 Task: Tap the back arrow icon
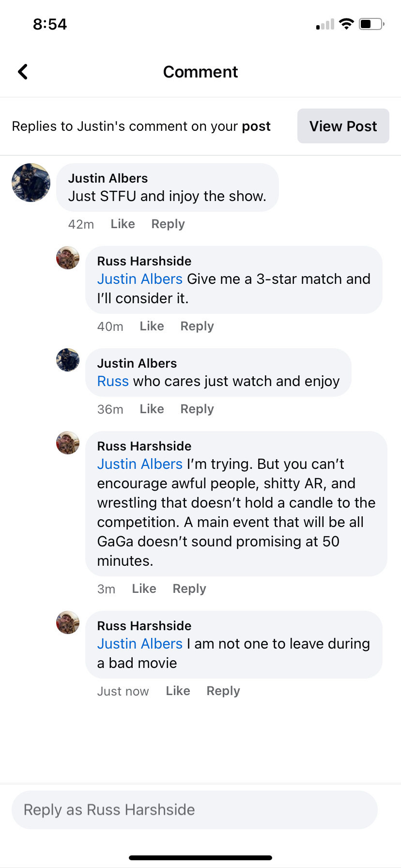(x=23, y=72)
